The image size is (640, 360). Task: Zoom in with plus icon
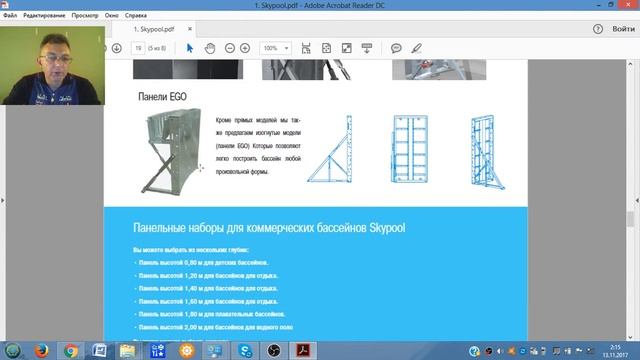[x=245, y=48]
